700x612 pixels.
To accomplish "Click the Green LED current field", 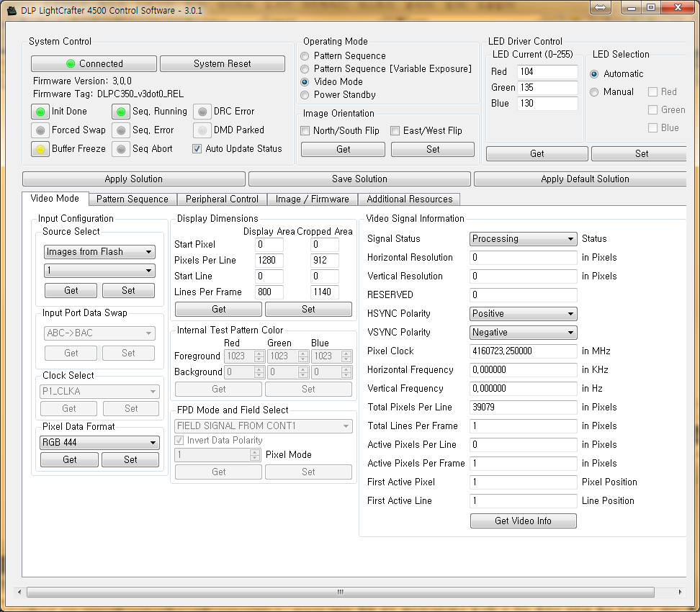I will point(547,88).
